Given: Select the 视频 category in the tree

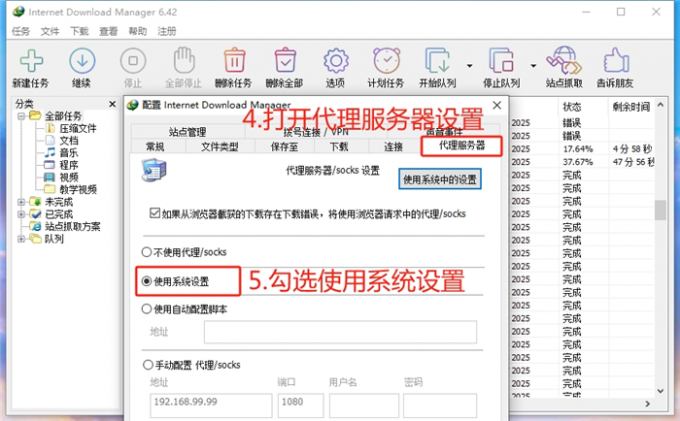Looking at the screenshot, I should click(x=69, y=177).
